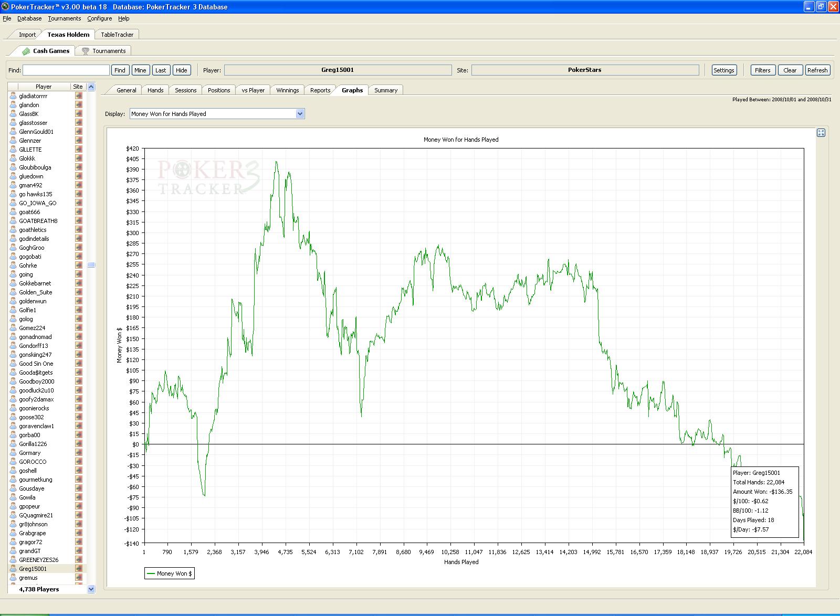Click the Find button

tap(120, 70)
